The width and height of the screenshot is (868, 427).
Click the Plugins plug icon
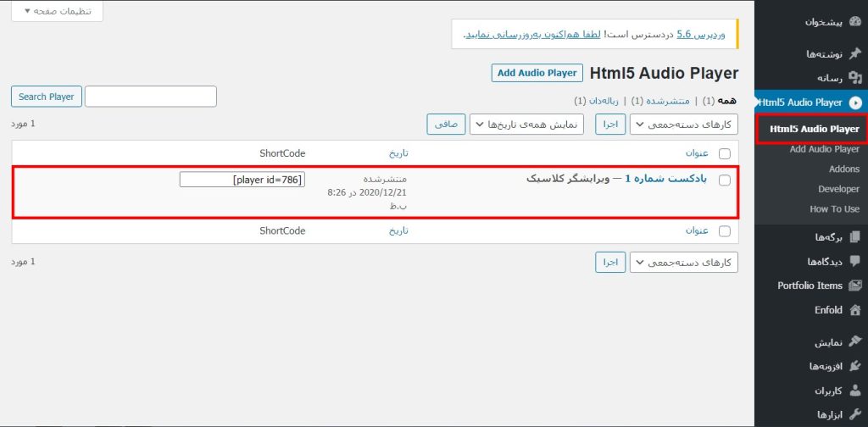pos(855,366)
